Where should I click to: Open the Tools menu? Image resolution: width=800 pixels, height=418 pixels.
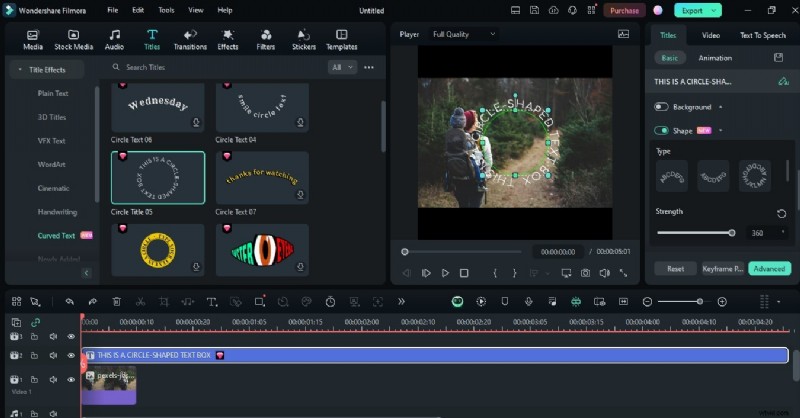pos(166,10)
